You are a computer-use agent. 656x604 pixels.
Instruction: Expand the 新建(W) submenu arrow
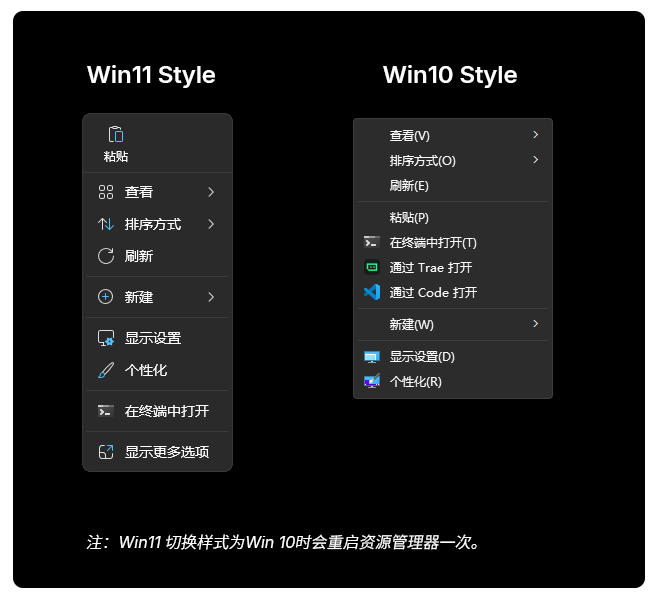(x=536, y=324)
